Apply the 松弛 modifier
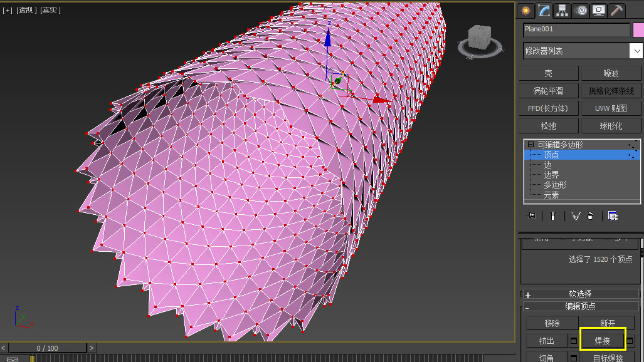Screen dimensions: 644x362 (548, 126)
